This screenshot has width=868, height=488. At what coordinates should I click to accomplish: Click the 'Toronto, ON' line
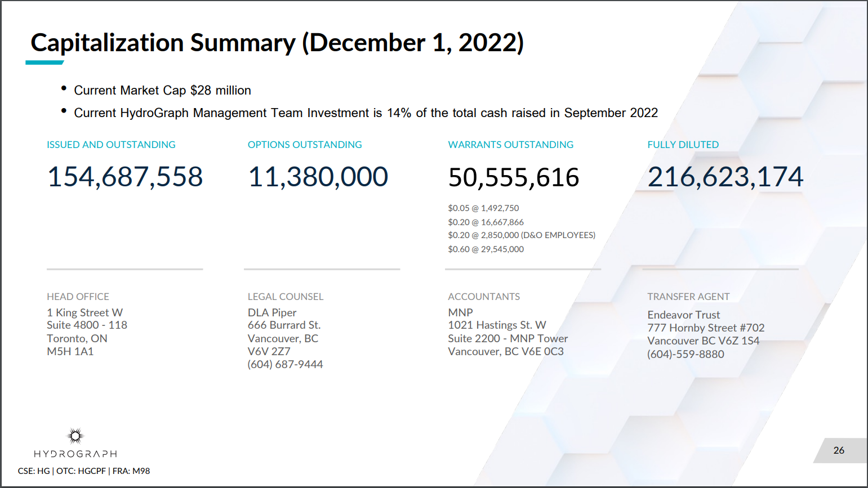77,338
